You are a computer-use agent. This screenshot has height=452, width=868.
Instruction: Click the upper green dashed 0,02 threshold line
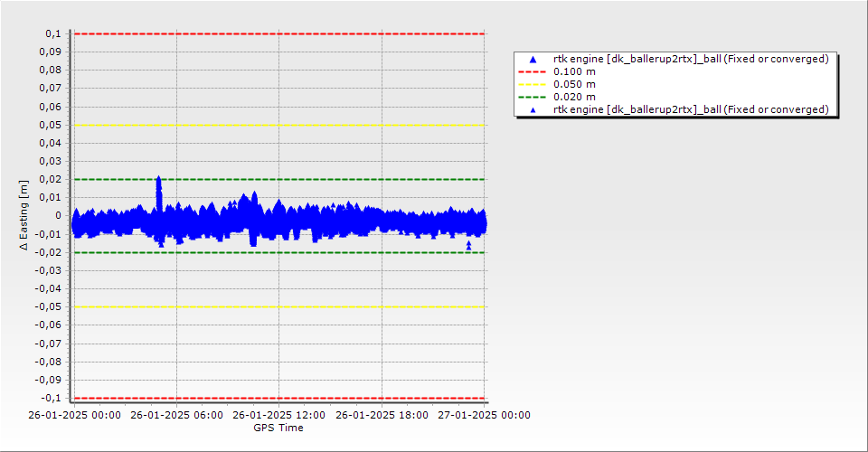(x=279, y=179)
